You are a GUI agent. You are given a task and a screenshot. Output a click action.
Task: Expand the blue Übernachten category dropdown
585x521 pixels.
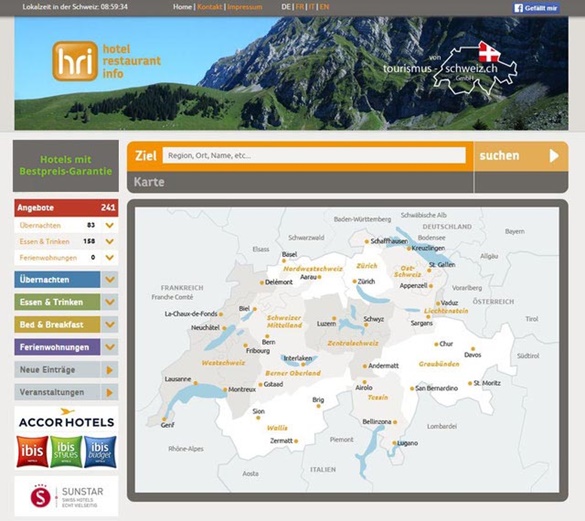(109, 280)
